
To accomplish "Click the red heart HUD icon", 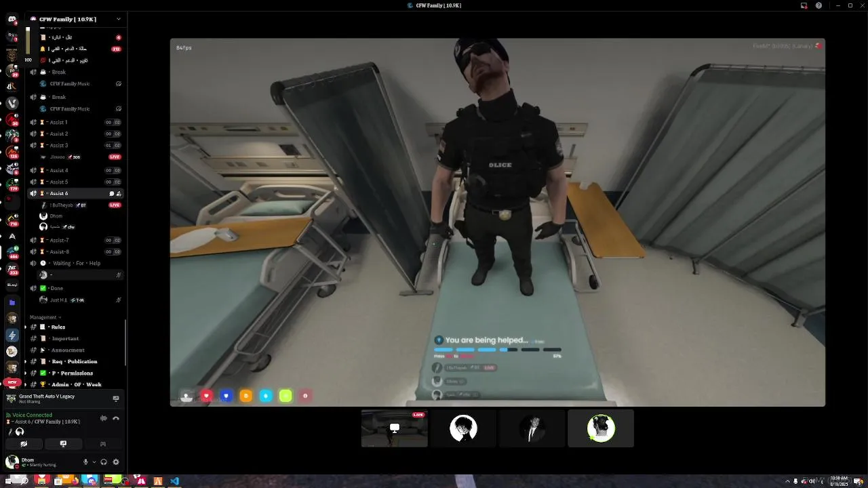I will coord(207,396).
